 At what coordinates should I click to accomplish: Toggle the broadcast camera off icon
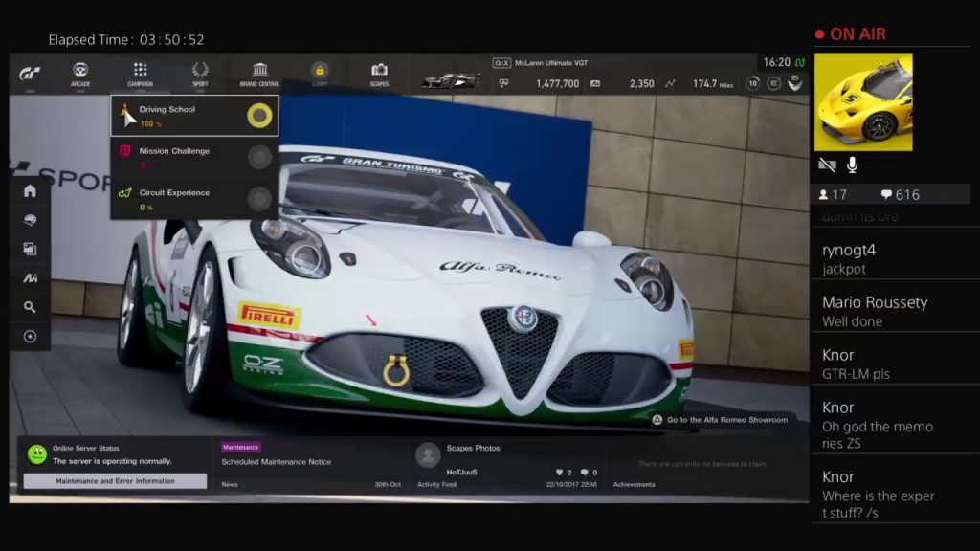coord(827,165)
